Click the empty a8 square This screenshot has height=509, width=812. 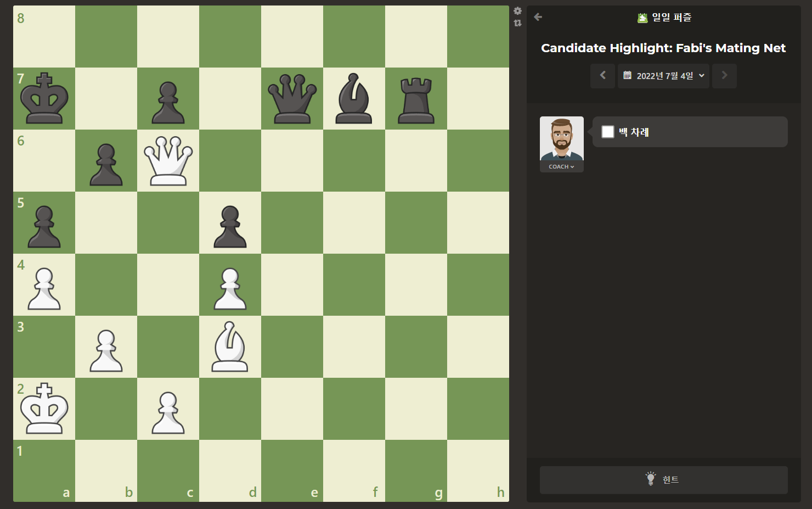44,37
